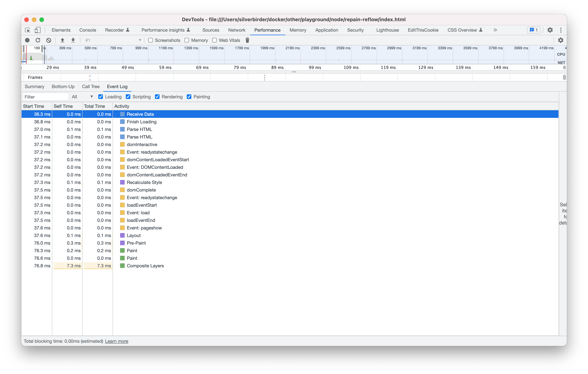This screenshot has width=588, height=374.
Task: Save the current performance profile
Action: tap(73, 40)
